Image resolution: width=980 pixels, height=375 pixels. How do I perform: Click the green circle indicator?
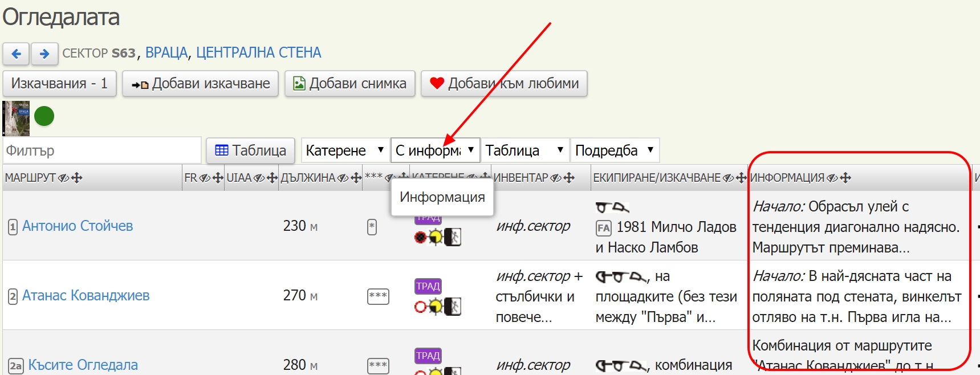tap(44, 116)
